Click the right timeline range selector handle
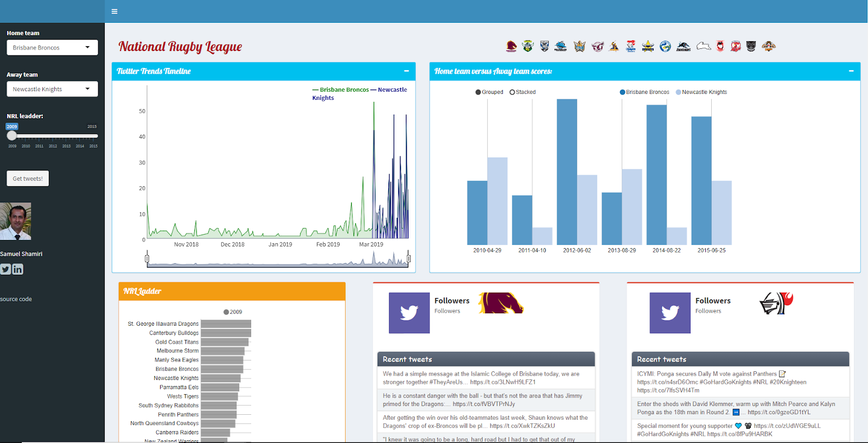The height and width of the screenshot is (443, 868). 409,258
